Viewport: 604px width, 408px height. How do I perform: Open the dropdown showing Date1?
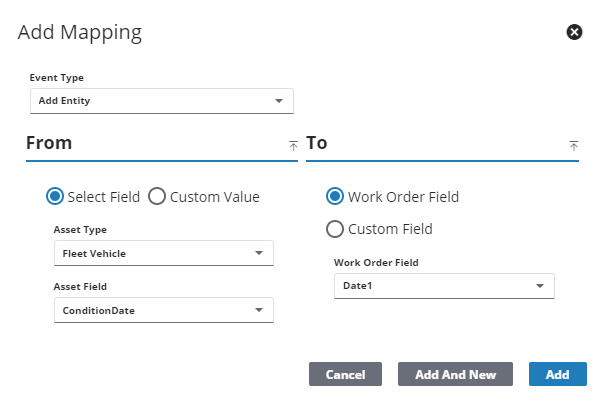coord(443,286)
